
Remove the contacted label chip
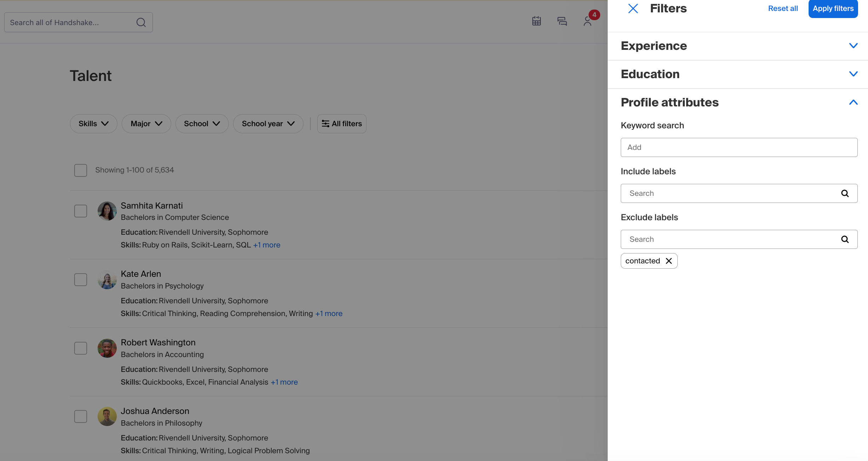(x=669, y=261)
